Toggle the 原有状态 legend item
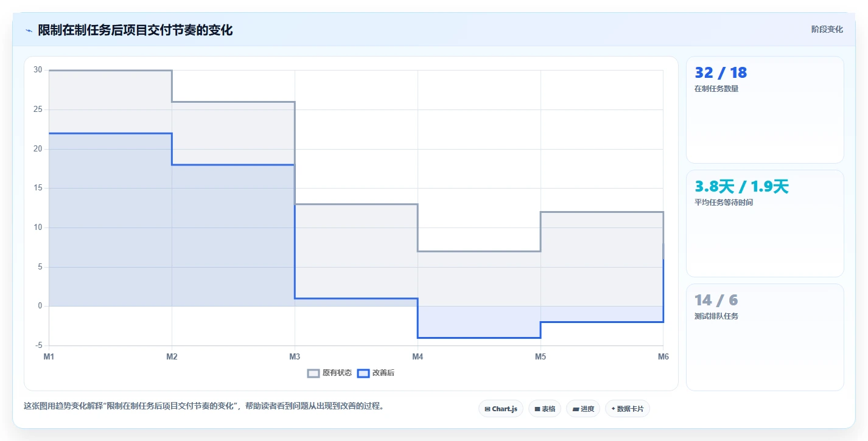The image size is (868, 441). [x=329, y=373]
